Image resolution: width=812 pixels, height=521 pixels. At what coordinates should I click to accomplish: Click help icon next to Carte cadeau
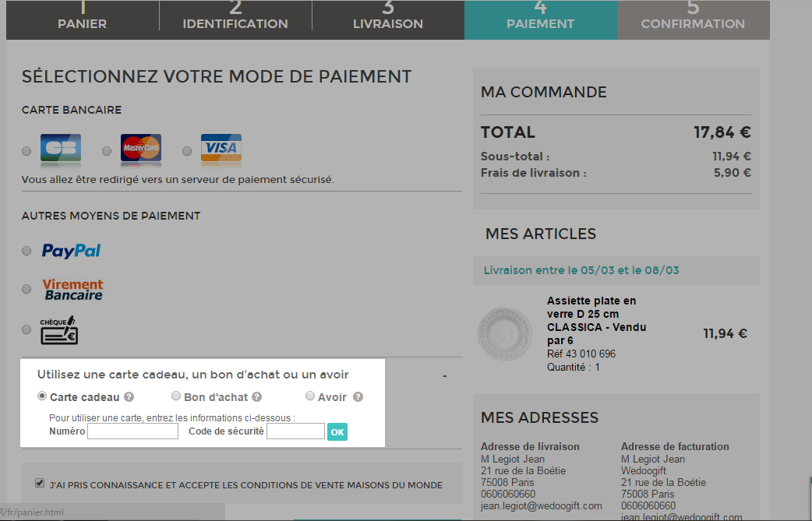click(x=129, y=397)
